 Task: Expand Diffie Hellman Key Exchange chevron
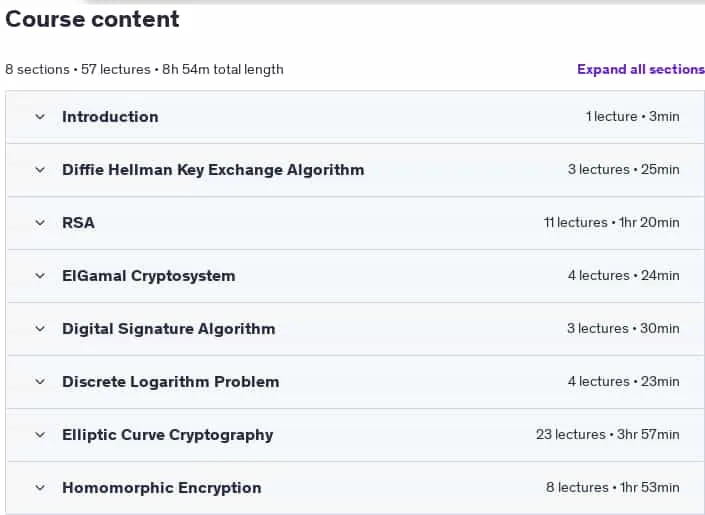[x=40, y=170]
